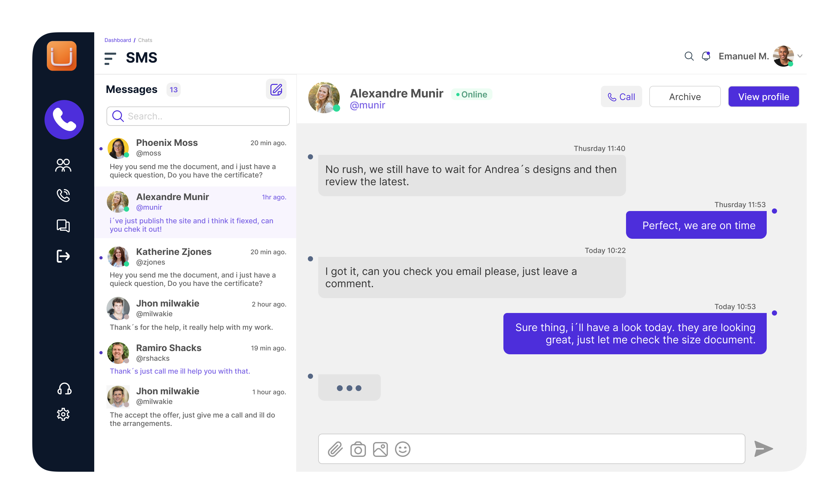
Task: Click the camera icon in message box
Action: click(x=358, y=449)
